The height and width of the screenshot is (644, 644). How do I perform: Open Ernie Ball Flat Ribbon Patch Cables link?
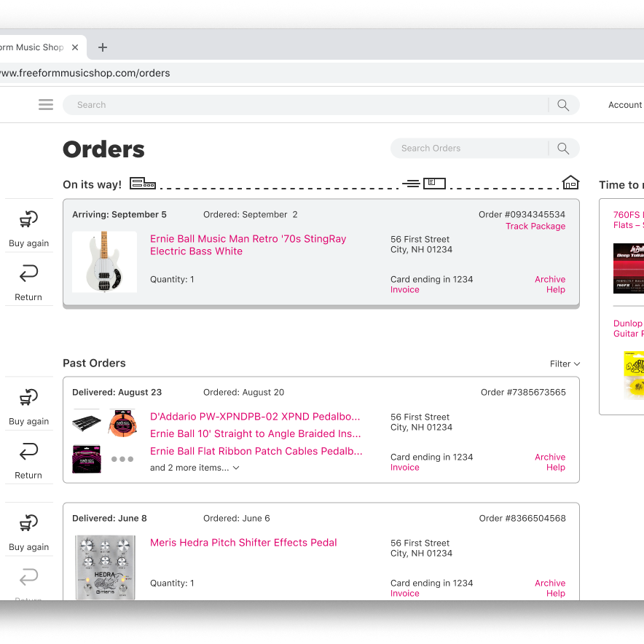pyautogui.click(x=256, y=451)
